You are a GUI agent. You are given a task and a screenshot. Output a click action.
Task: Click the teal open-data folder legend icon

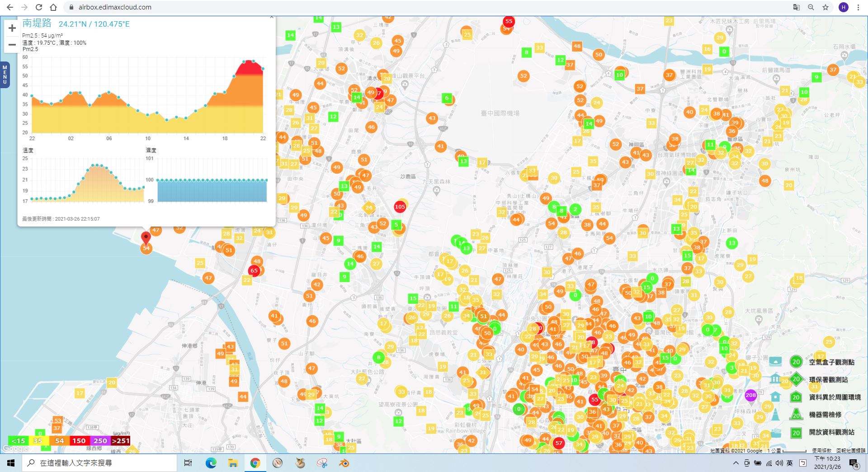(x=775, y=432)
